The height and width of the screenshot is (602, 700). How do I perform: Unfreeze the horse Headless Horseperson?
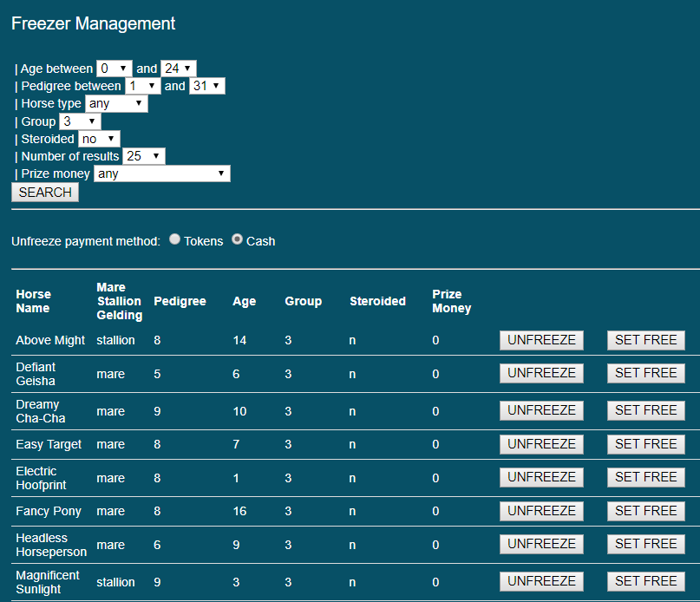(x=540, y=544)
